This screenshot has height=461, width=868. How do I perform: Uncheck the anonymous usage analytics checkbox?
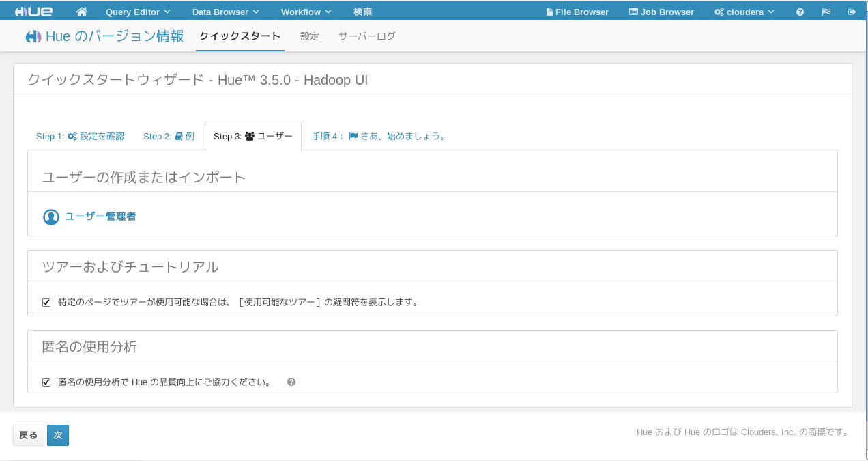46,382
